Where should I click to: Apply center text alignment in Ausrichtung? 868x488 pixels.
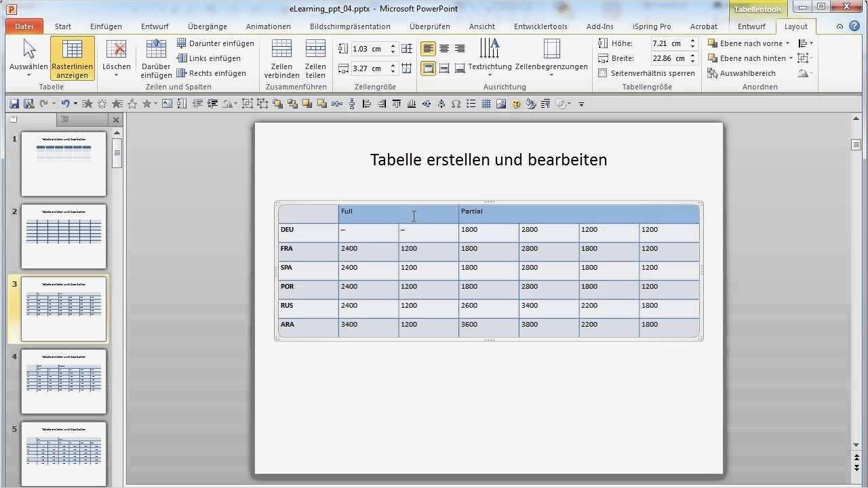pos(443,48)
